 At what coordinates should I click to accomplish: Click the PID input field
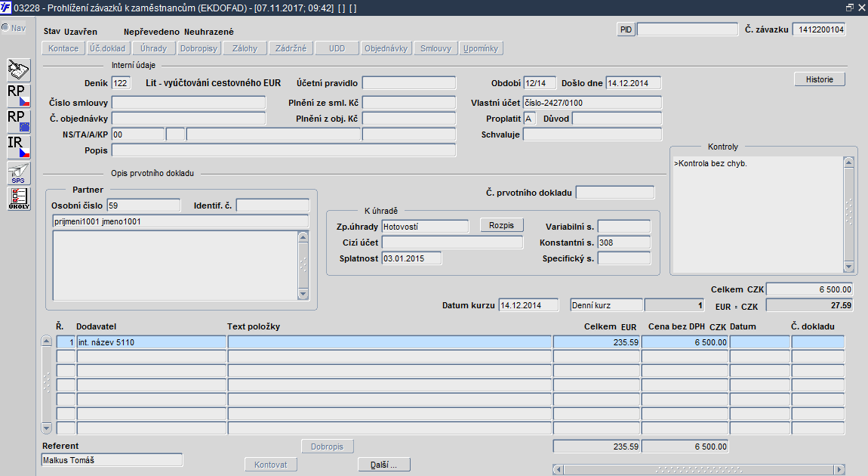pos(688,29)
